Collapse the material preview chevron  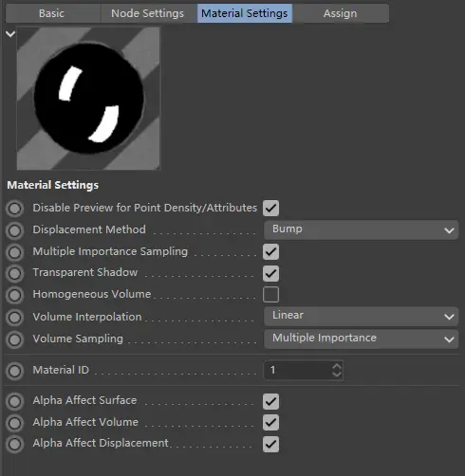(10, 34)
